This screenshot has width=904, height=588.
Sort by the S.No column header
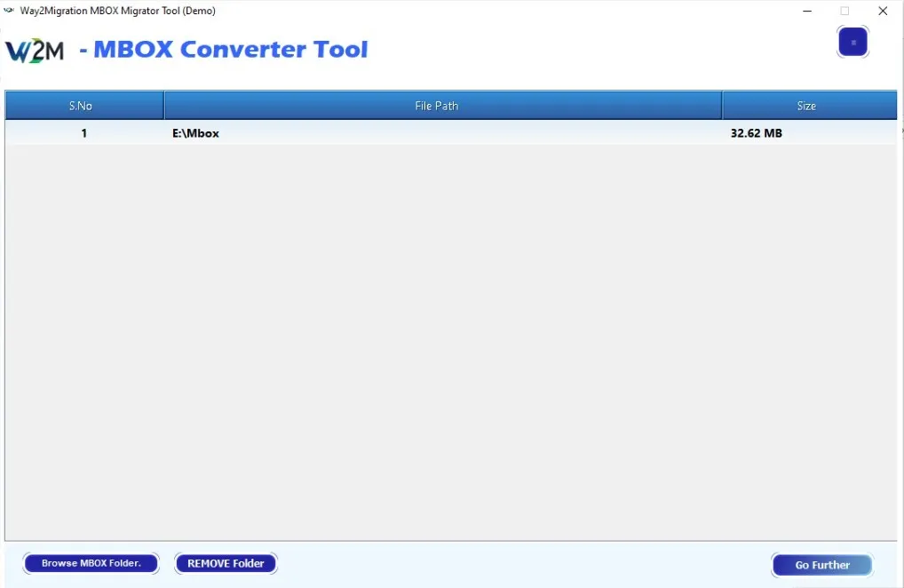[x=81, y=106]
